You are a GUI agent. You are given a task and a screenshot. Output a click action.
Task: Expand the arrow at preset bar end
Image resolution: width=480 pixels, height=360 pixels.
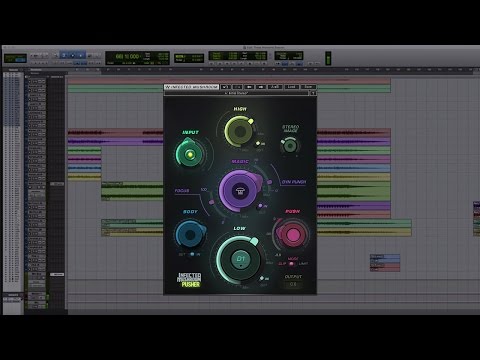click(x=313, y=93)
